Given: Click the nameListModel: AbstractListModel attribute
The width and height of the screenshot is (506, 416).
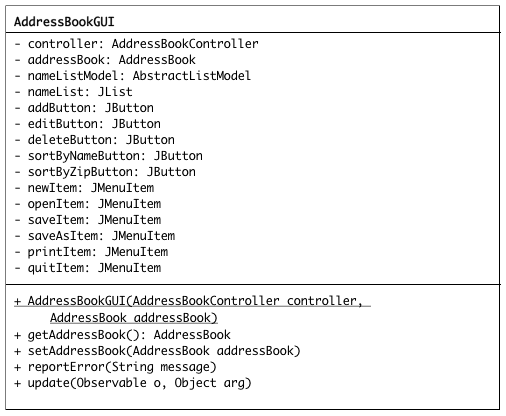Looking at the screenshot, I should tap(133, 76).
